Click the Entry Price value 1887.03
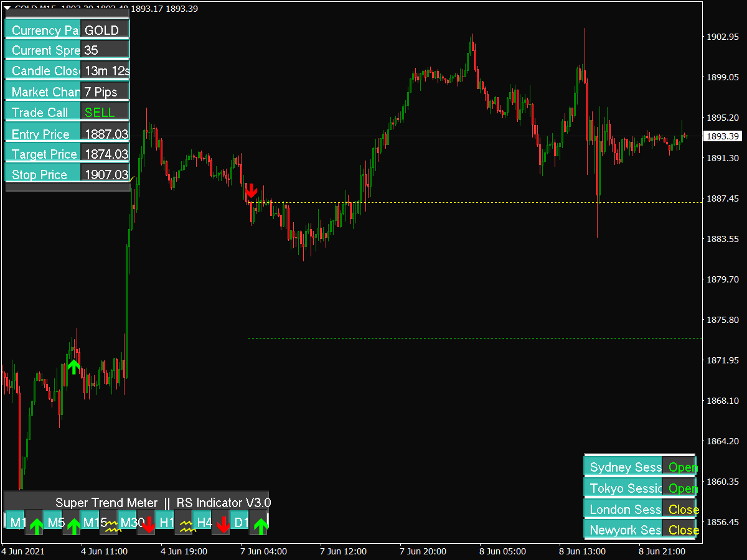 click(x=106, y=134)
